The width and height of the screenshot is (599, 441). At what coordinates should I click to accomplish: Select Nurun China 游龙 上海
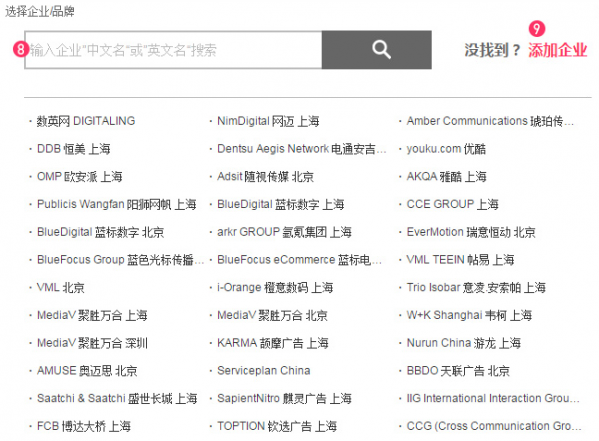[464, 343]
